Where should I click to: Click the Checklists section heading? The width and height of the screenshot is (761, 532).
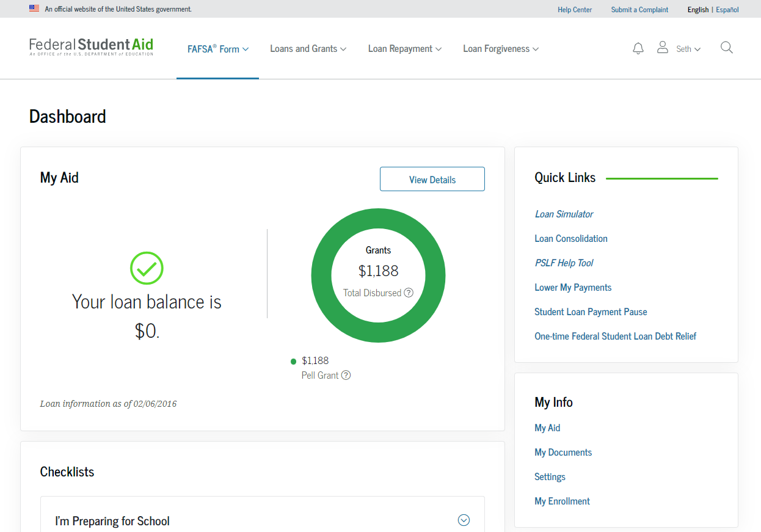point(67,472)
